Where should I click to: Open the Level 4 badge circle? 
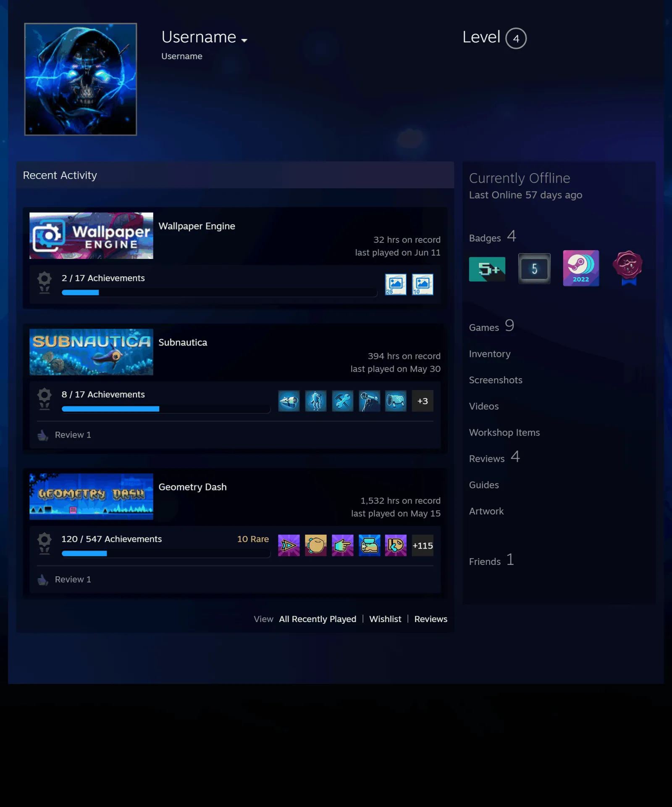coord(516,38)
